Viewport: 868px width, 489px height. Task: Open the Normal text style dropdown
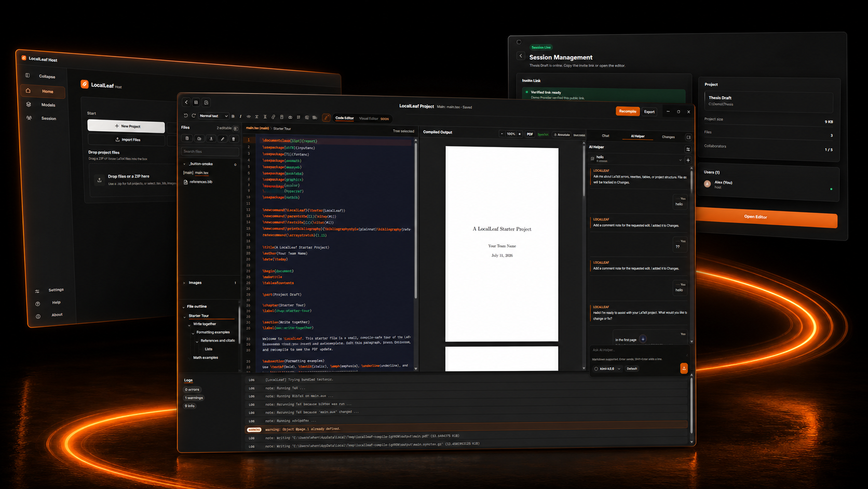pos(213,116)
